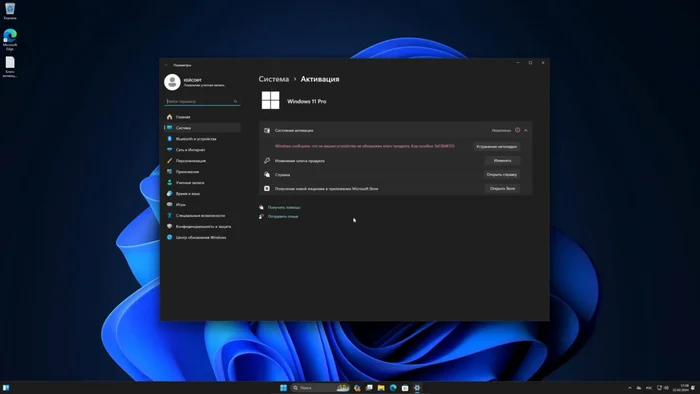This screenshot has height=394, width=700.
Task: Open Сеть и Интернет settings
Action: 202,150
